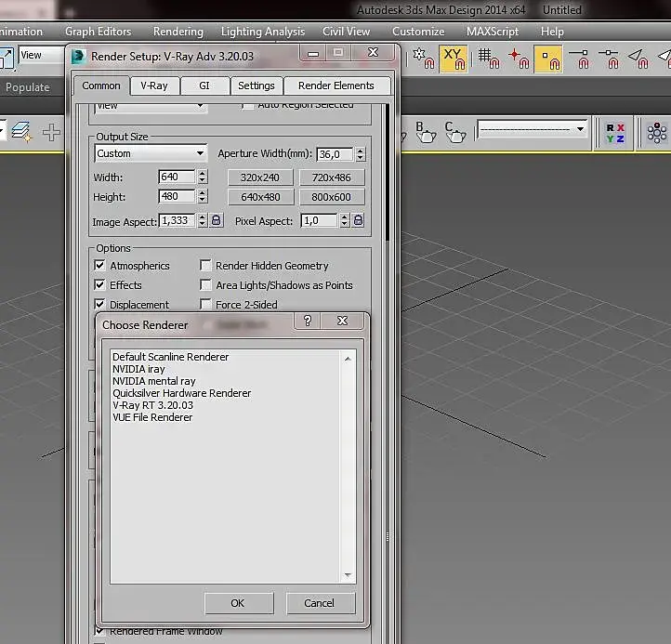Image resolution: width=671 pixels, height=644 pixels.
Task: Disable the Atmospherics checkbox
Action: point(100,266)
